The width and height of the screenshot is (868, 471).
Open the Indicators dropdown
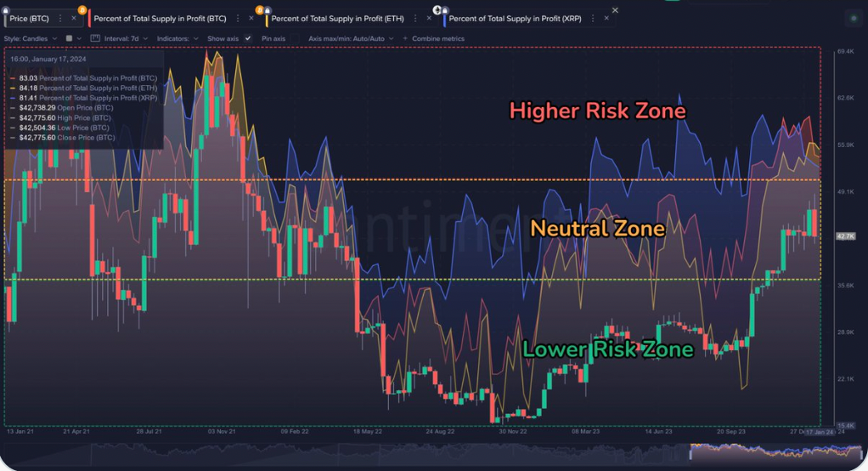click(177, 39)
